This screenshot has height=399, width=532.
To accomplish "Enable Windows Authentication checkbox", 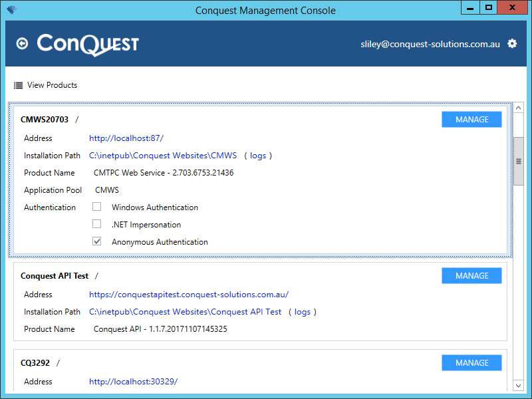I will 96,207.
